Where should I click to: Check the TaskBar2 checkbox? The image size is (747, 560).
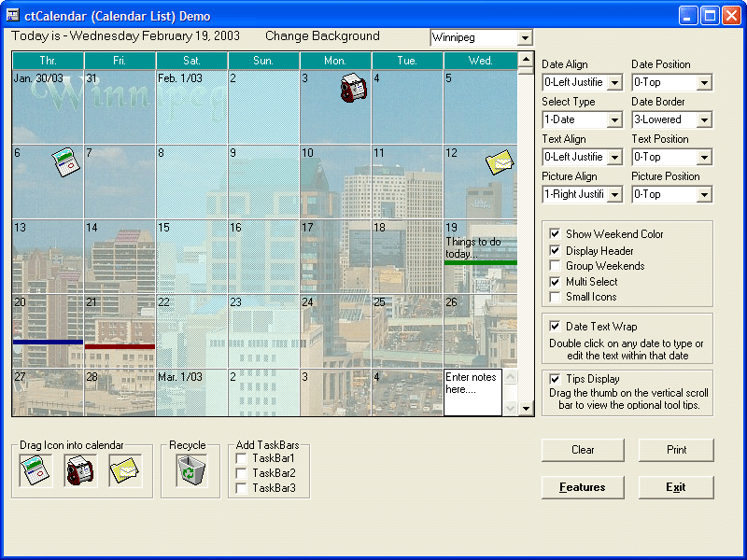(242, 473)
